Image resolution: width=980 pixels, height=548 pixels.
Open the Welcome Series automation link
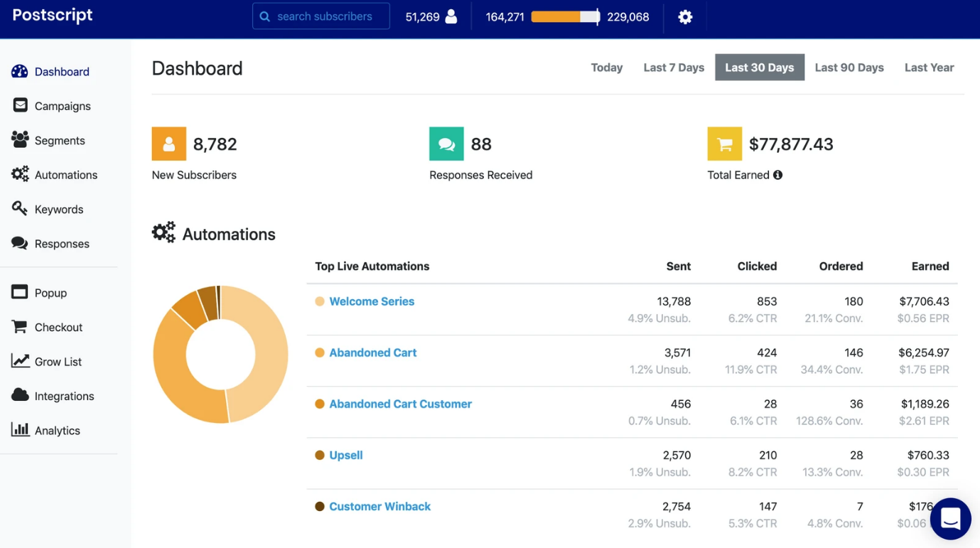[371, 301]
